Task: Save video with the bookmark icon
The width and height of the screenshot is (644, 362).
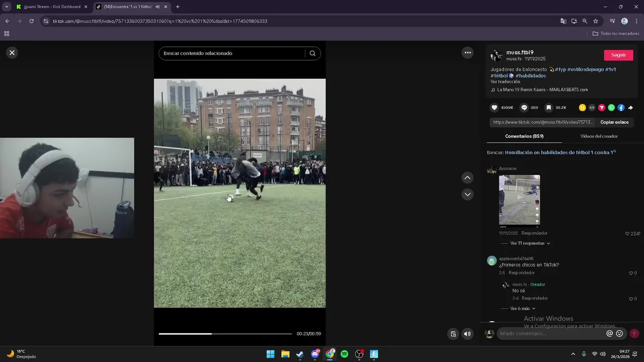Action: tap(548, 108)
